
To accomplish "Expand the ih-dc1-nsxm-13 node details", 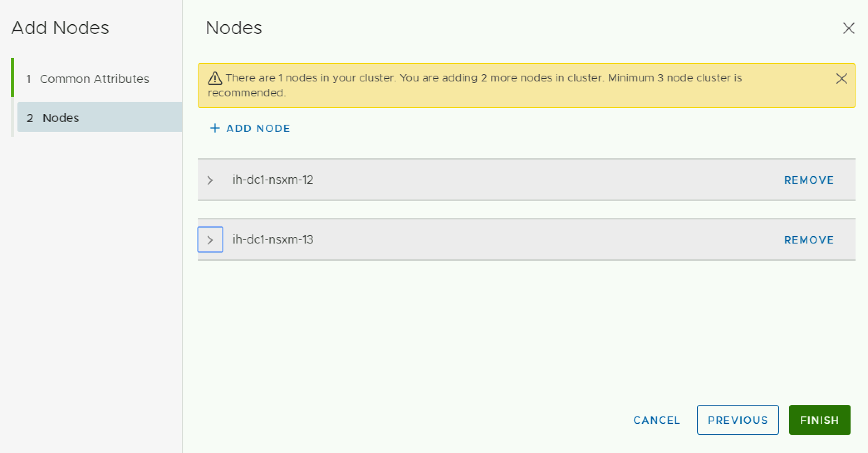I will (210, 240).
